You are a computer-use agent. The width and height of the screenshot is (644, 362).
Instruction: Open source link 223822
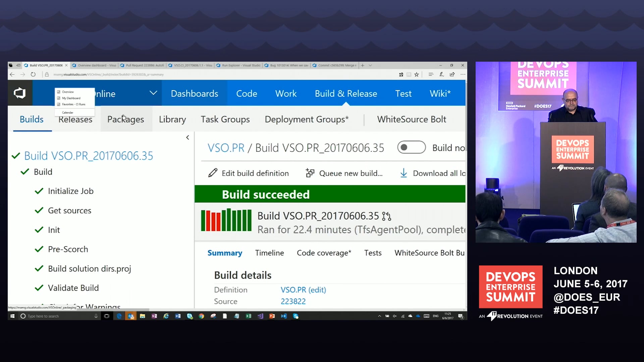tap(293, 301)
